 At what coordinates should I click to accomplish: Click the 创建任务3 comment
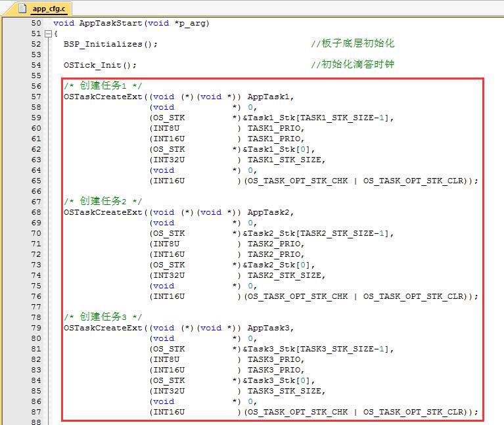coord(103,317)
